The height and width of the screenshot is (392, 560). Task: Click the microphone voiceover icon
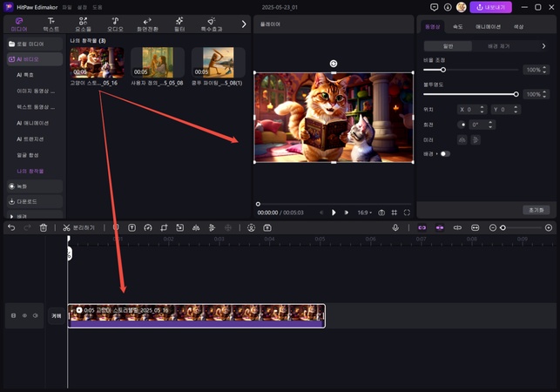395,227
